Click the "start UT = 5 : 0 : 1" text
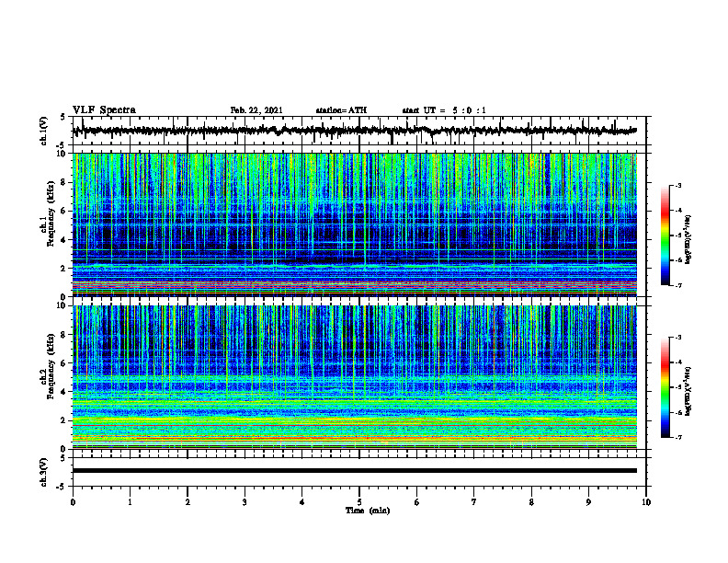Screen dimensions: 728x563 point(444,110)
